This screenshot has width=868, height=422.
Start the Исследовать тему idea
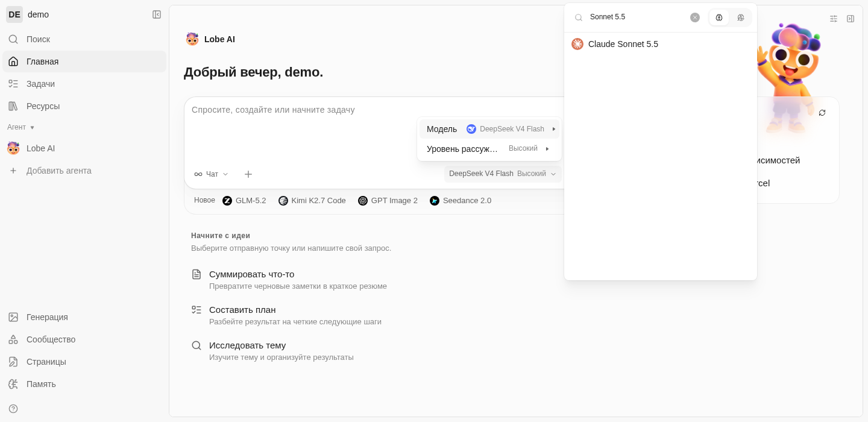(x=272, y=351)
